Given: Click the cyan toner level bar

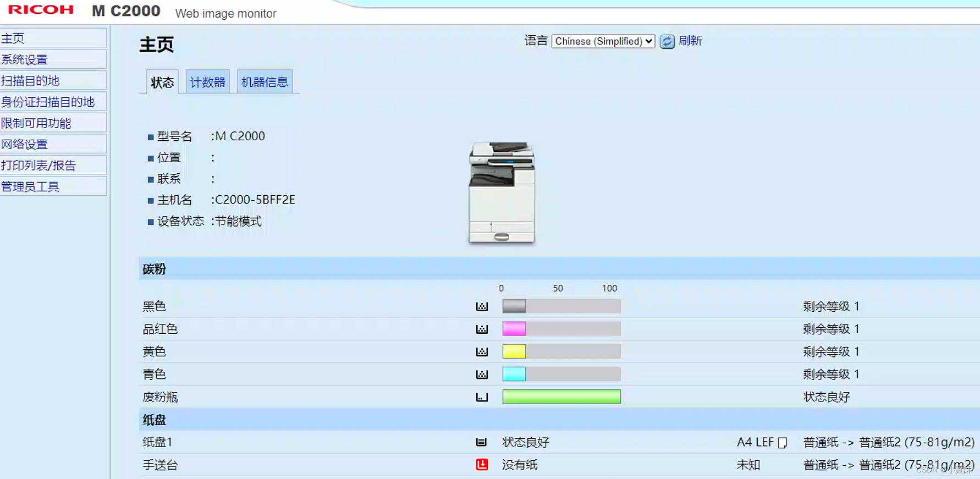Looking at the screenshot, I should click(561, 374).
